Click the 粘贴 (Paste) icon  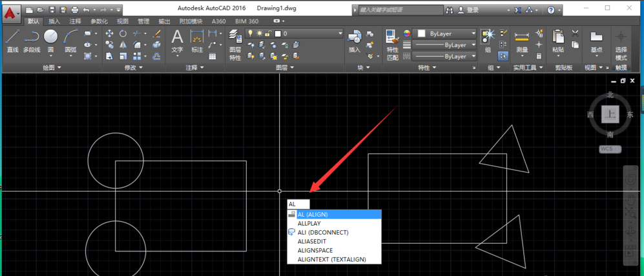point(558,40)
